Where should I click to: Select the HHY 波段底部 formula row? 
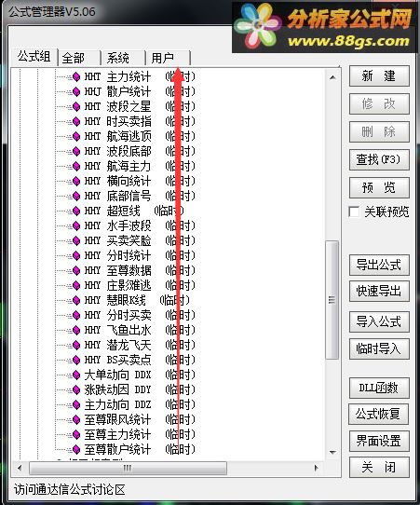140,151
